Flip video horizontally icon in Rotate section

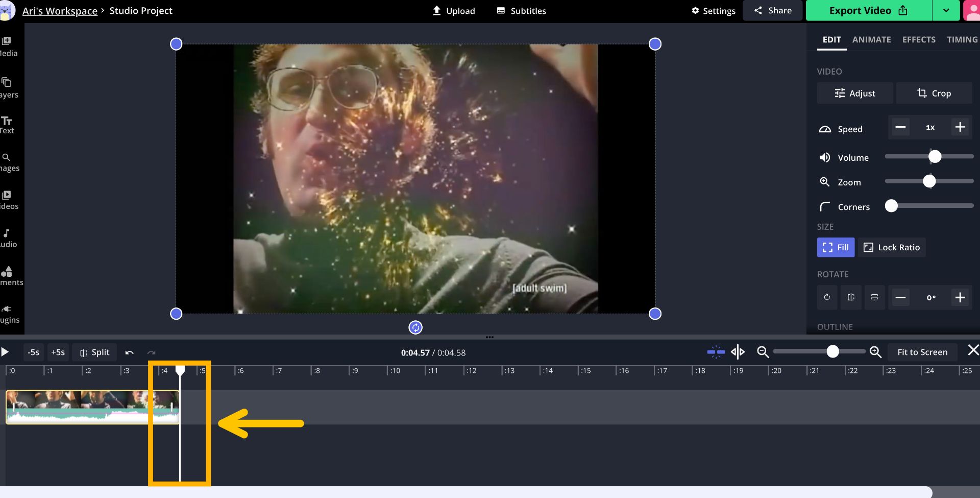coord(851,297)
